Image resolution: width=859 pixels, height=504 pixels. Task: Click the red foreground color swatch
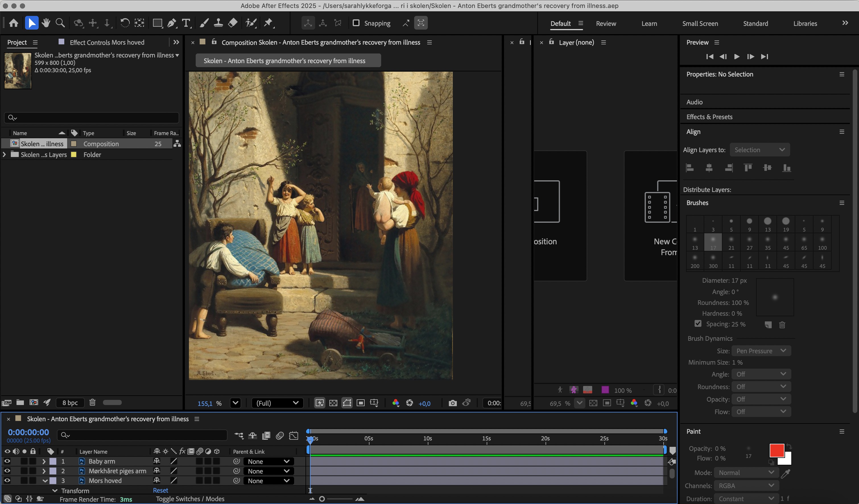coord(777,450)
